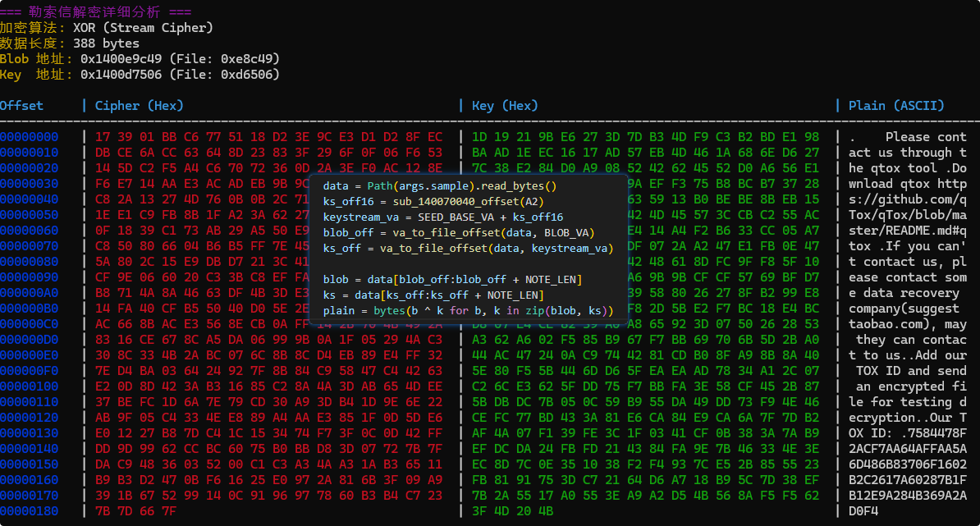Click the Offset column header

tap(22, 105)
